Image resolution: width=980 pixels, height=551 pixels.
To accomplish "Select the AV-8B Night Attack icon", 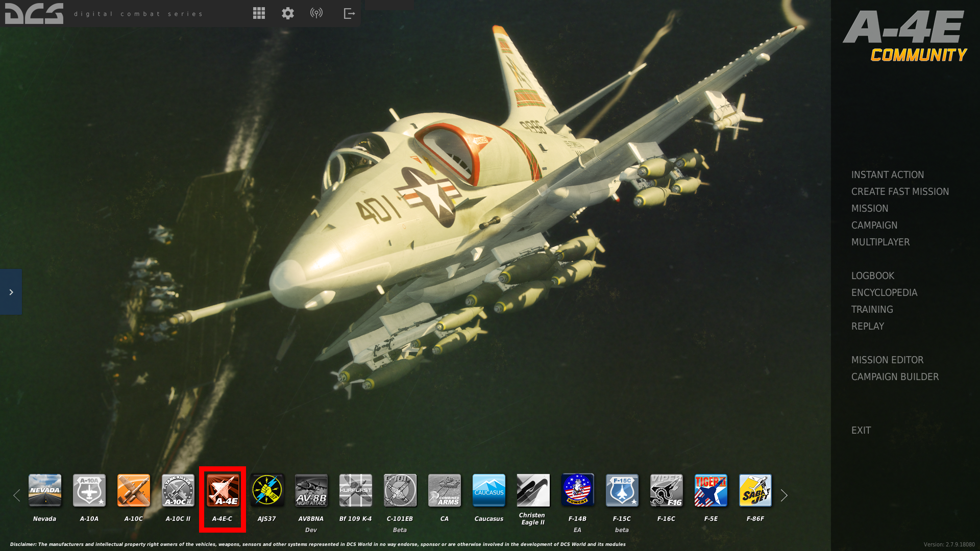I will point(311,490).
